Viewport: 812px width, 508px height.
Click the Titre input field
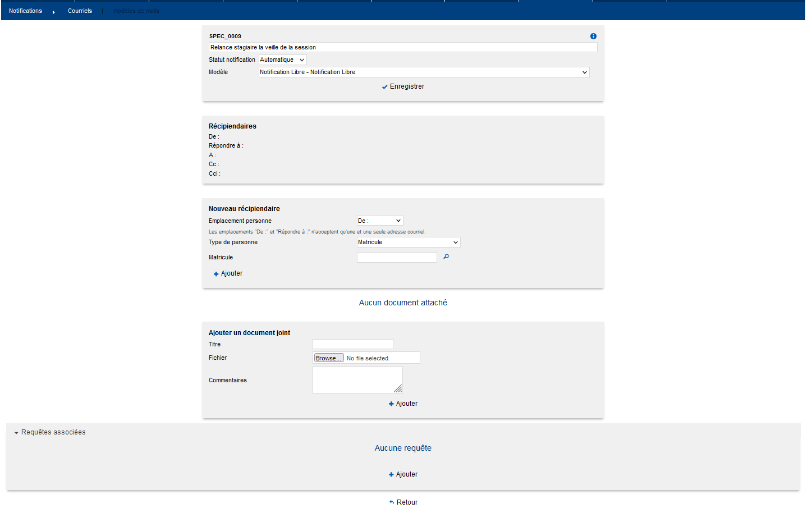click(x=352, y=344)
